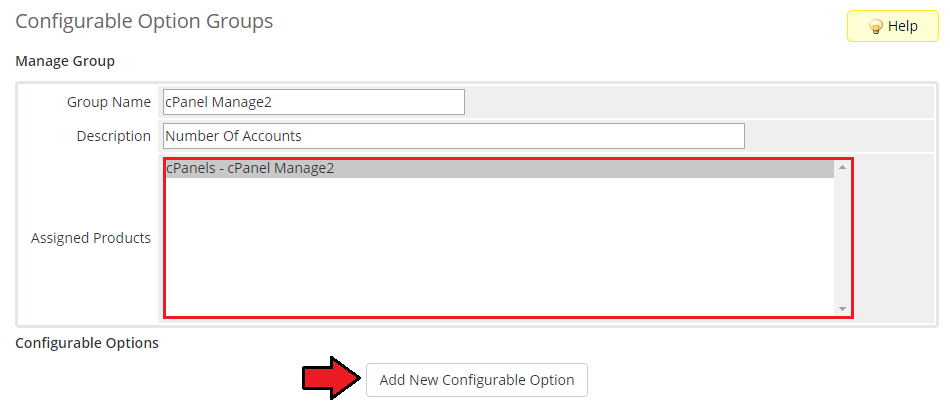The width and height of the screenshot is (950, 406).
Task: Click the Assigned Products scrollbar up arrow
Action: coord(842,167)
